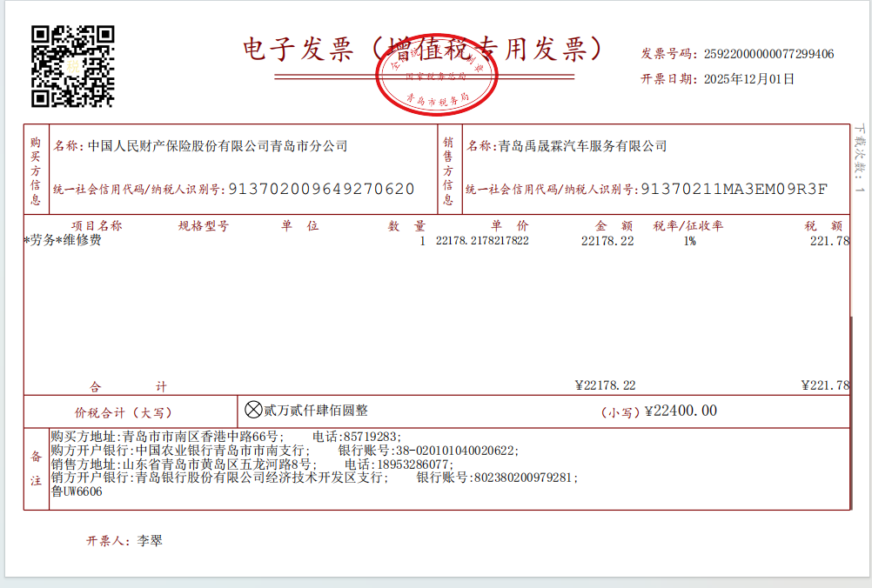Click the QR code in the top-left corner
The width and height of the screenshot is (872, 588).
(x=73, y=66)
